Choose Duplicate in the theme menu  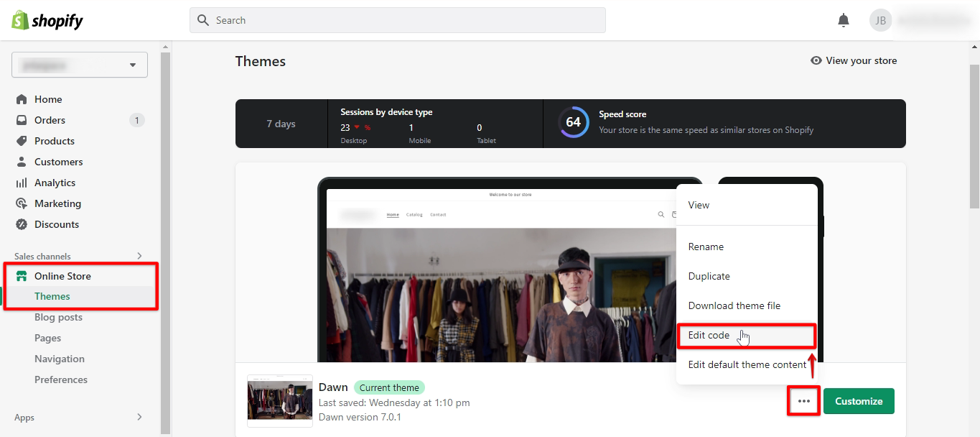pyautogui.click(x=709, y=276)
